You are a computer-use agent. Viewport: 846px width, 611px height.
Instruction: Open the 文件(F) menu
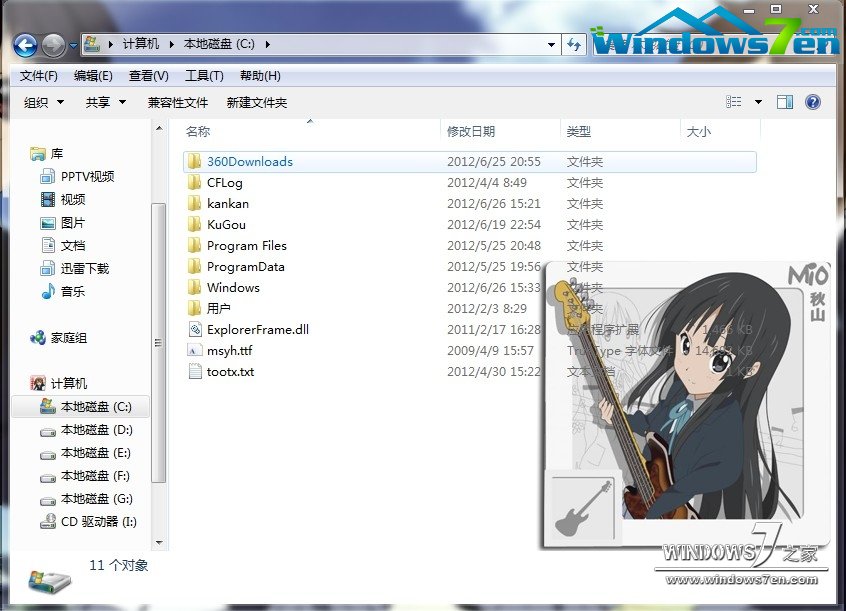click(39, 76)
